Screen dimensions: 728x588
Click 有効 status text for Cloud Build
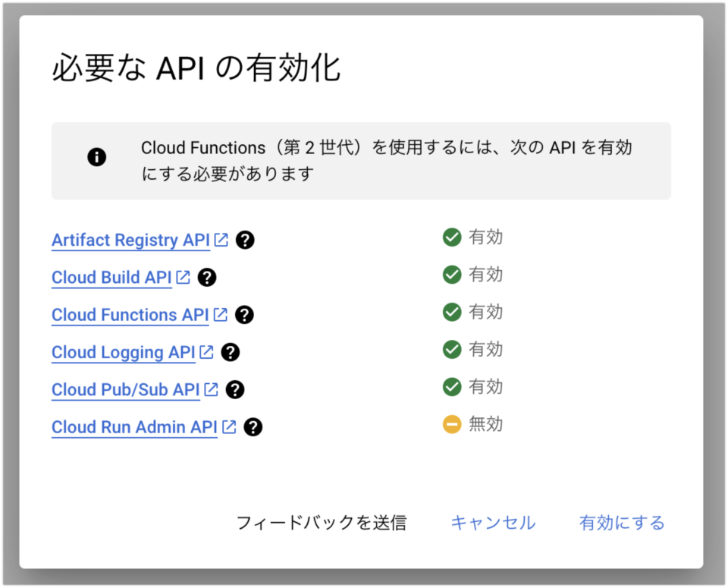(x=485, y=275)
